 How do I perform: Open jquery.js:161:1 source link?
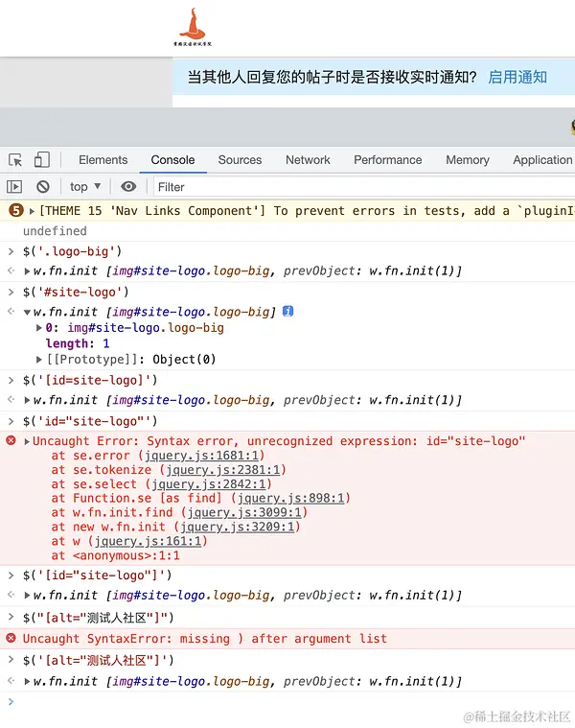coord(148,541)
